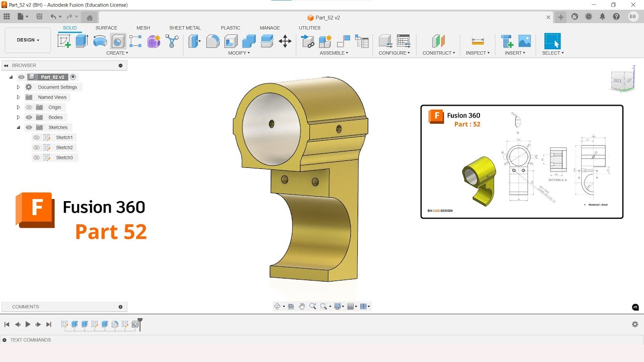Expand Named Views node
Image resolution: width=644 pixels, height=362 pixels.
(19, 97)
